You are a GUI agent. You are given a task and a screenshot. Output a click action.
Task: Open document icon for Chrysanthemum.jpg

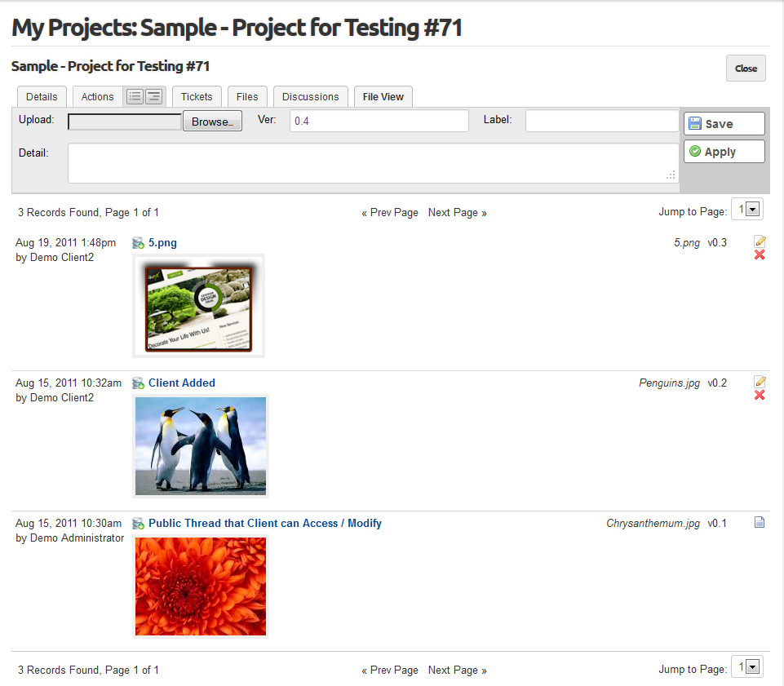(760, 523)
